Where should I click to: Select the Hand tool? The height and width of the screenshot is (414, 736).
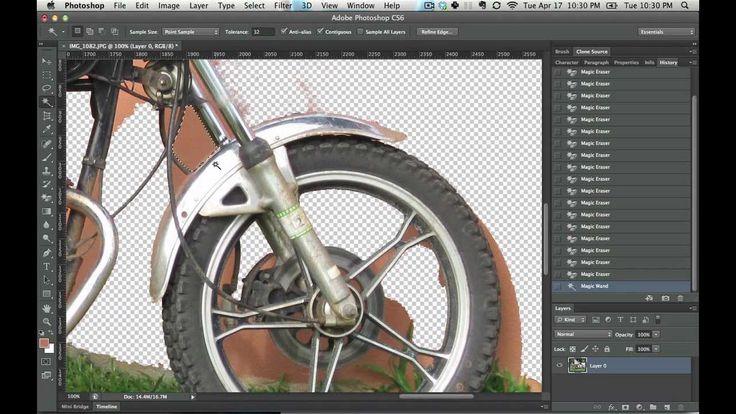(46, 308)
